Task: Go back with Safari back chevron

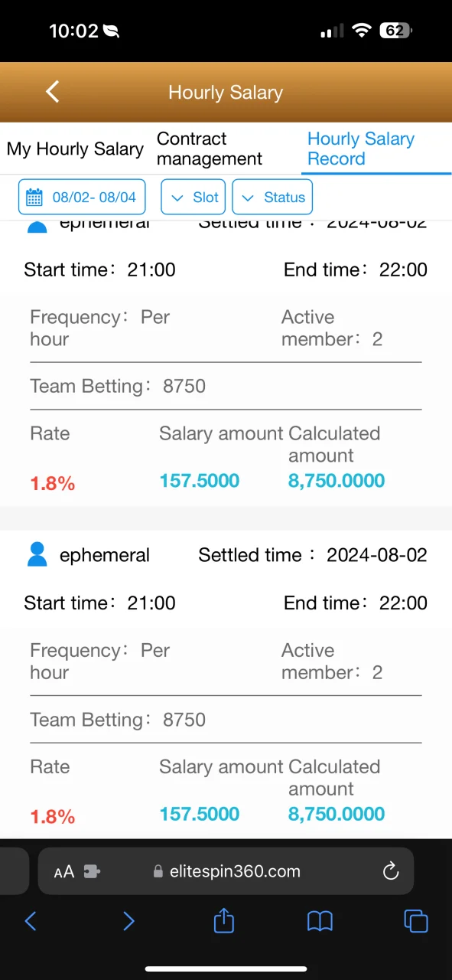Action: (31, 921)
